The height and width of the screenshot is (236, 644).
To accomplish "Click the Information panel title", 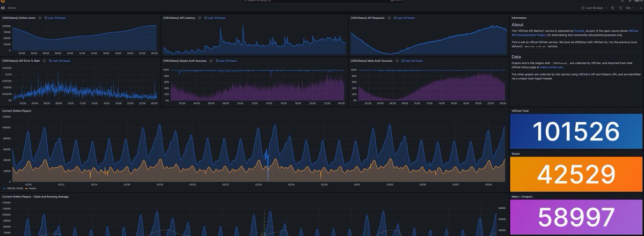I will 519,18.
